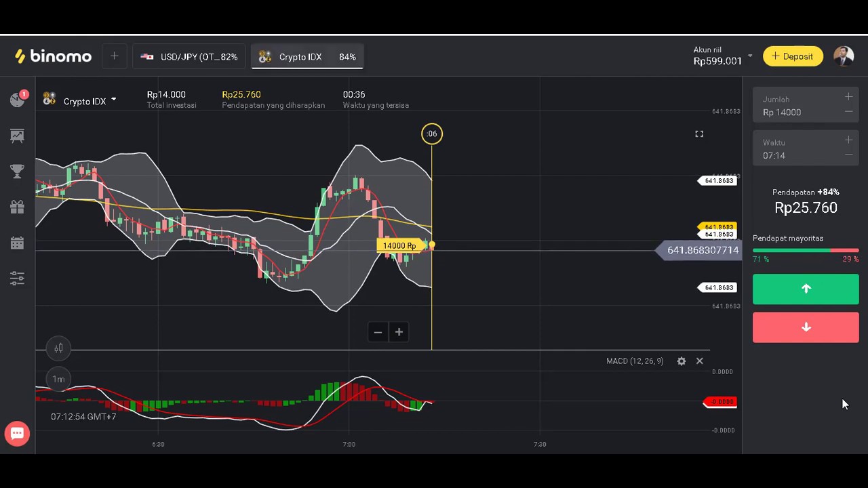This screenshot has width=868, height=488.
Task: Switch to the USD/JPY OTC tab
Action: 189,57
